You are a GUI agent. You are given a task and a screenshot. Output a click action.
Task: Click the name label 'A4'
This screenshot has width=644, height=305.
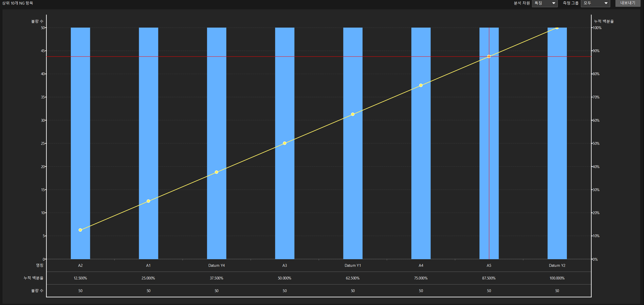(421, 266)
